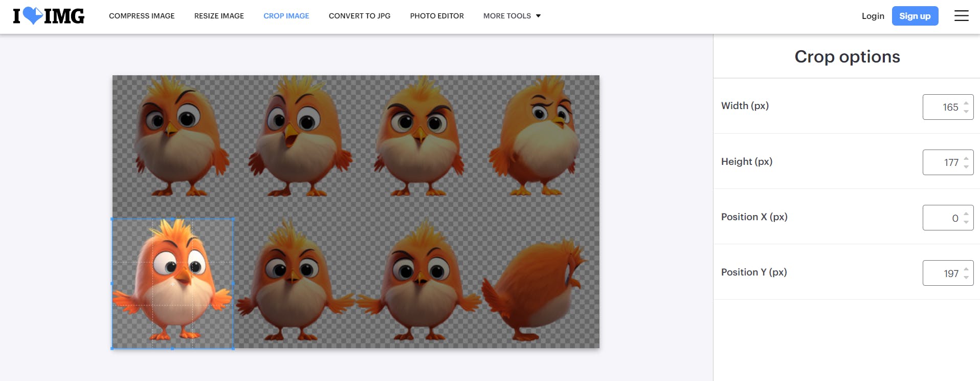Open the hamburger menu icon
Screen dimensions: 980x381
pos(962,16)
